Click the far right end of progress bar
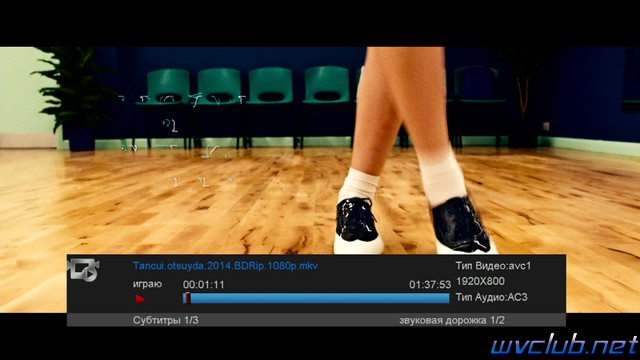The image size is (640, 360). pos(448,298)
